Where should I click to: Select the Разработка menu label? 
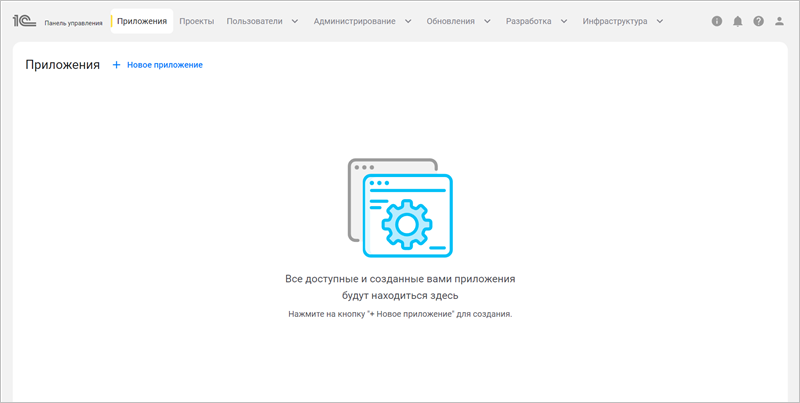(528, 21)
